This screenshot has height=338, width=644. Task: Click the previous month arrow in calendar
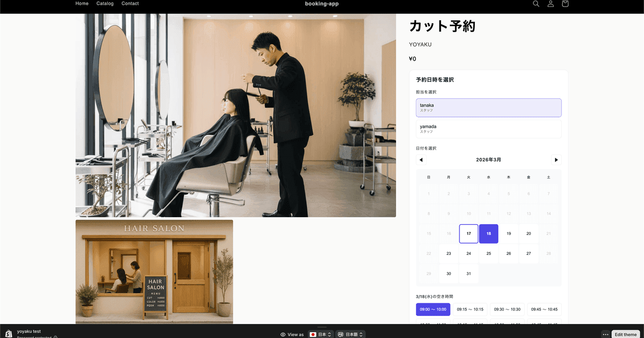point(421,159)
